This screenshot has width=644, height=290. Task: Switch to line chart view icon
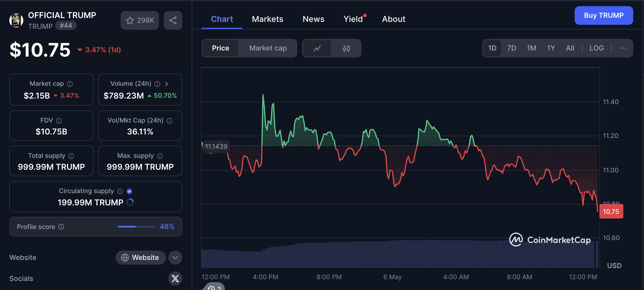coord(317,48)
